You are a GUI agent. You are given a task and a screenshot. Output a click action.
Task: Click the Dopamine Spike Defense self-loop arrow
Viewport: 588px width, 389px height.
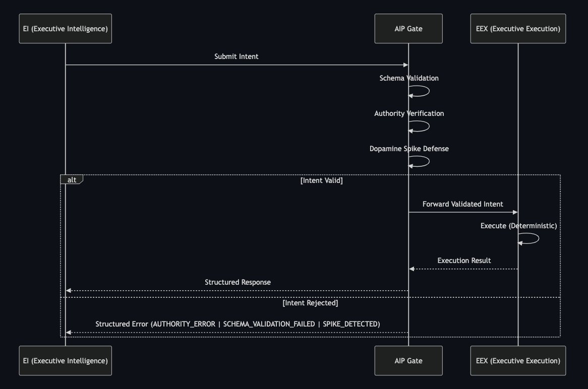(419, 162)
